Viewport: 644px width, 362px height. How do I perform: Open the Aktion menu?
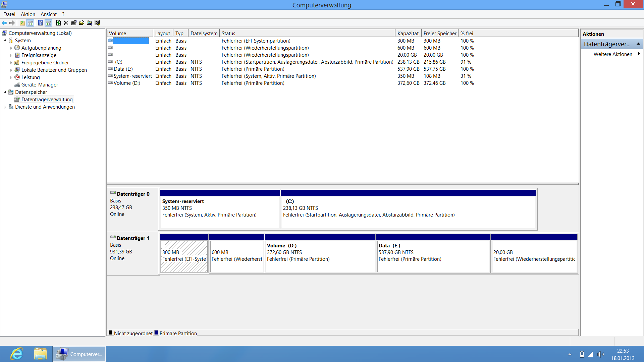click(x=28, y=14)
